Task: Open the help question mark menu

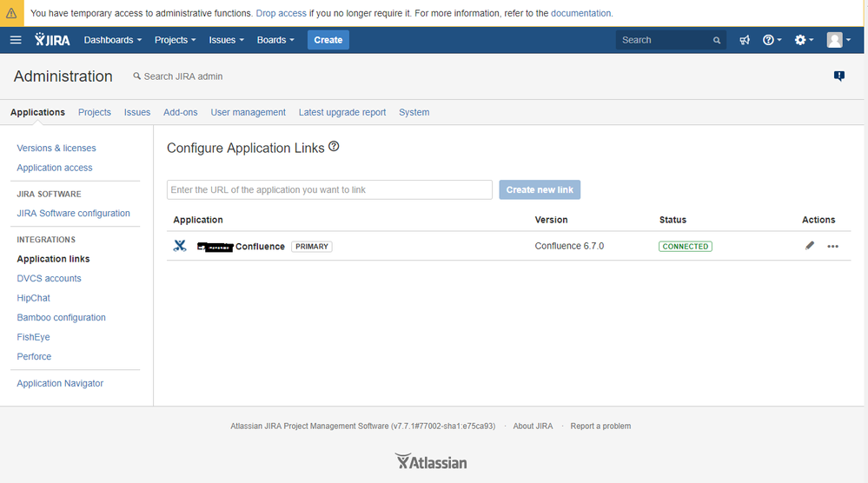Action: click(772, 40)
